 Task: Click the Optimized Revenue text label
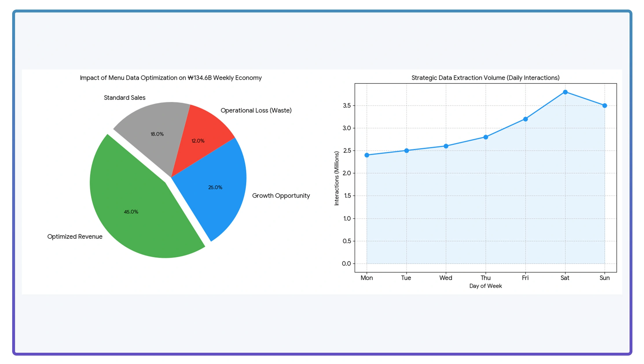point(75,237)
